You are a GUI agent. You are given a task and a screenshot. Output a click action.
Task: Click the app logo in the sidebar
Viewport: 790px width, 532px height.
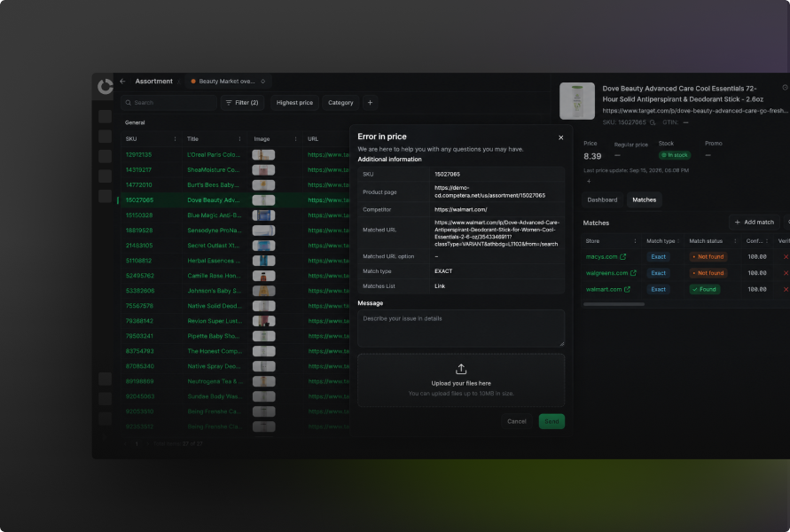pos(105,87)
